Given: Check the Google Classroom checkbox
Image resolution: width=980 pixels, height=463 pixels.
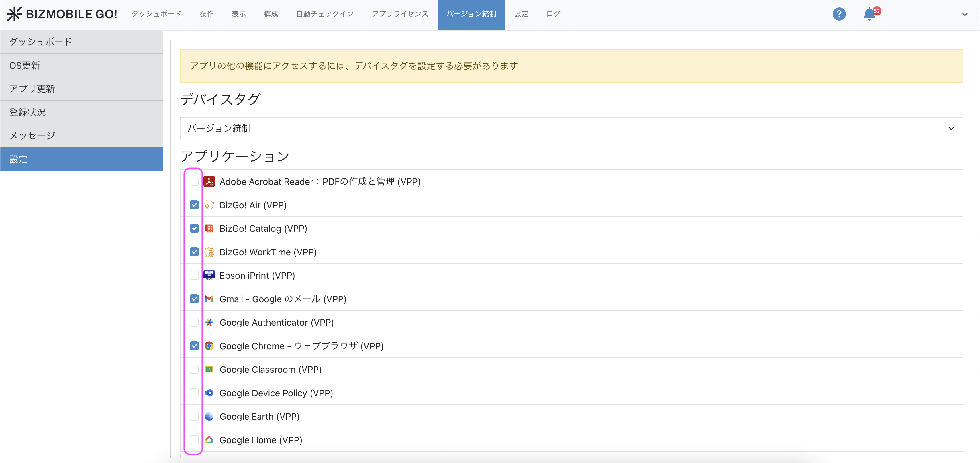Looking at the screenshot, I should pyautogui.click(x=194, y=369).
